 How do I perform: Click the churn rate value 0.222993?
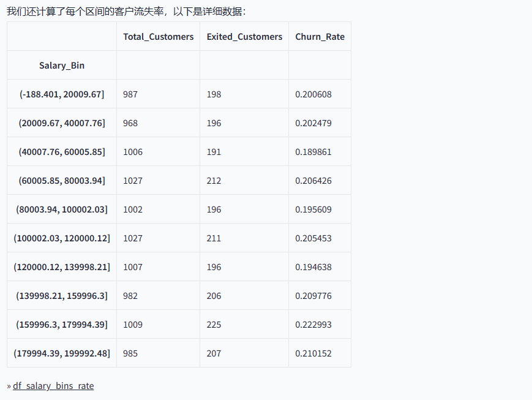pos(313,325)
